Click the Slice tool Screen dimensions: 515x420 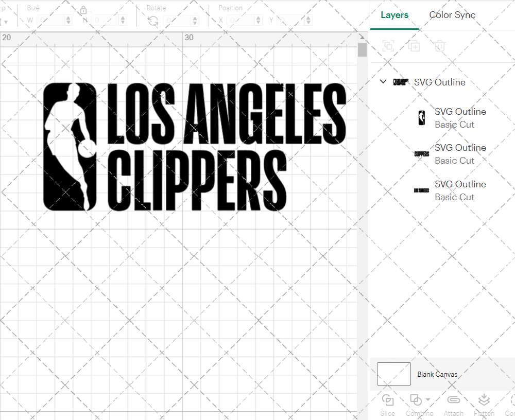click(388, 406)
